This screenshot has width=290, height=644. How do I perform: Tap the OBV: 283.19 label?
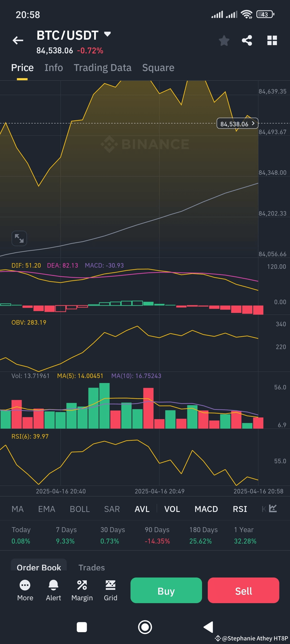29,322
